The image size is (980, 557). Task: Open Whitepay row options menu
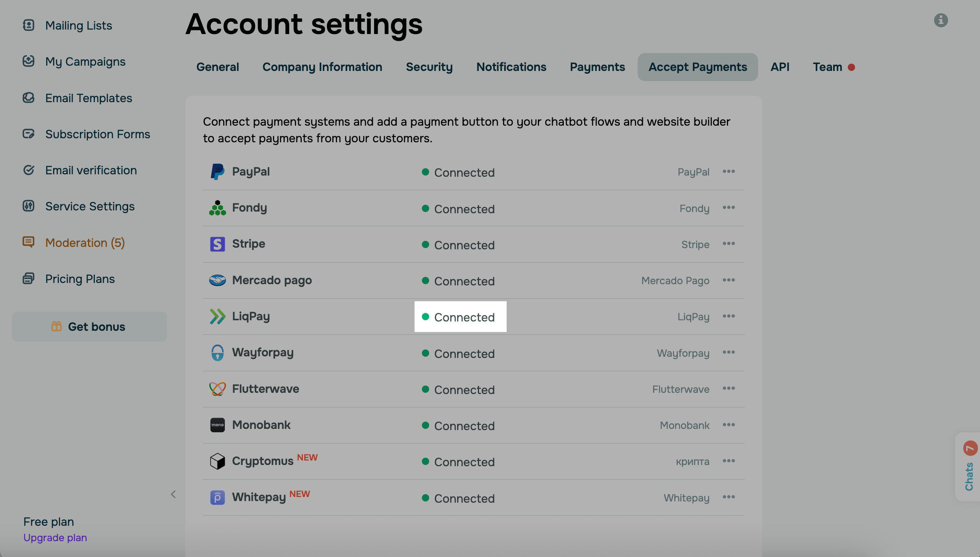(729, 497)
